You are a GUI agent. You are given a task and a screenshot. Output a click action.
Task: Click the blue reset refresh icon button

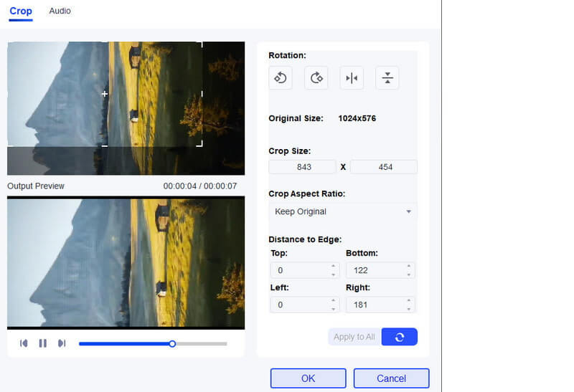tap(399, 337)
